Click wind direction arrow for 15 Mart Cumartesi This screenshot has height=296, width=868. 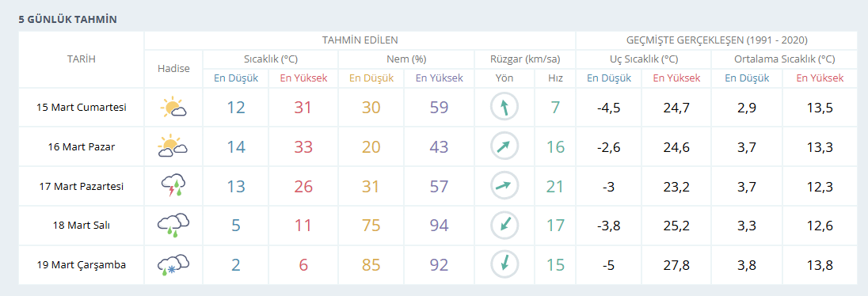504,108
